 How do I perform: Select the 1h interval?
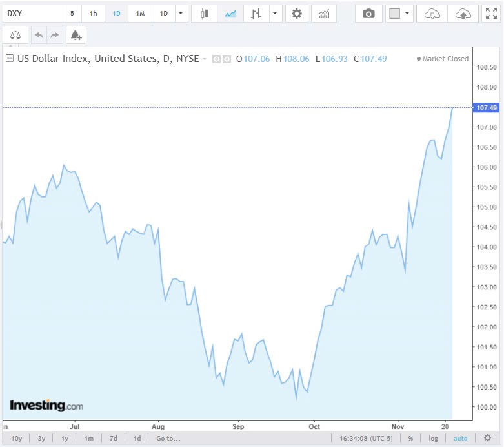click(x=94, y=14)
